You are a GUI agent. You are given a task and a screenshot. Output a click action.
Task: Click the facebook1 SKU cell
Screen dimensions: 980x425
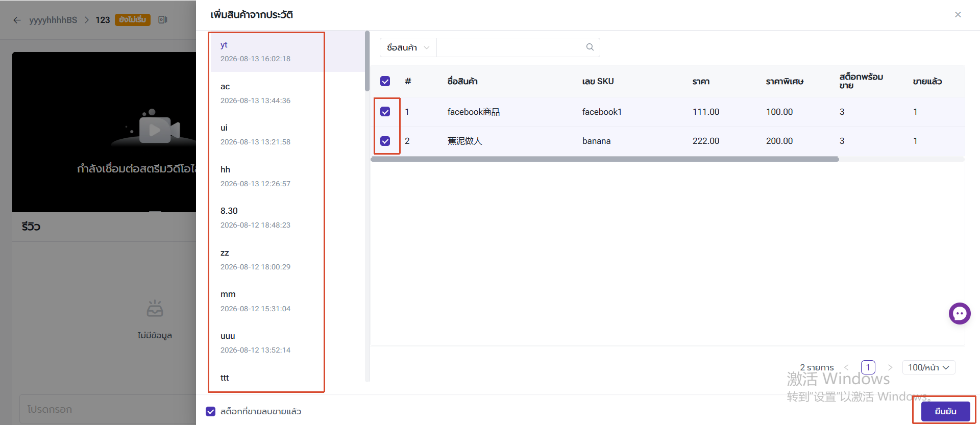(x=602, y=112)
